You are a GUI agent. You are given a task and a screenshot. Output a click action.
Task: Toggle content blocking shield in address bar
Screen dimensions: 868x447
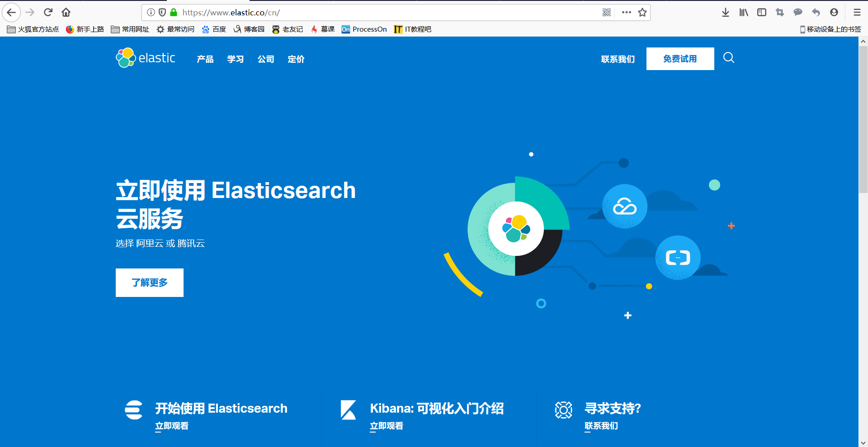click(162, 12)
